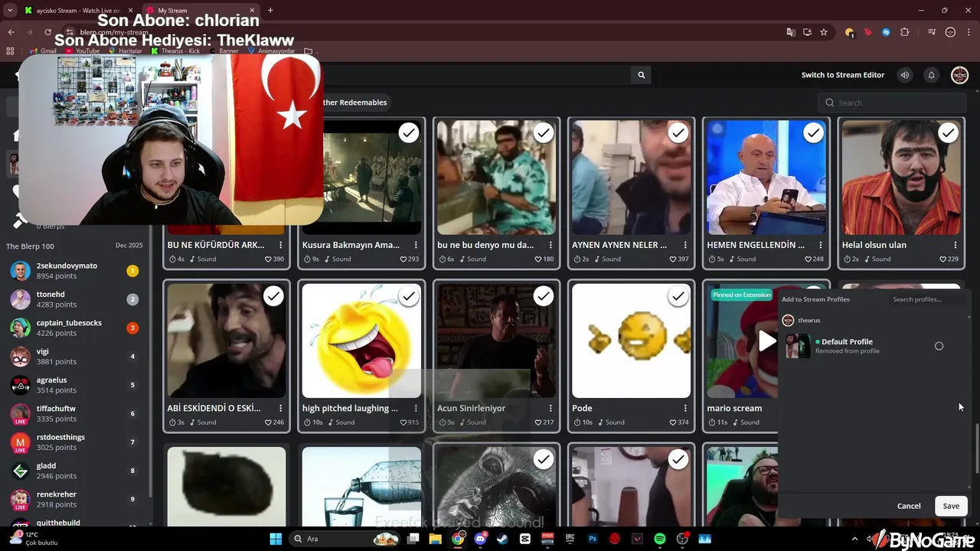Open Spotify from the taskbar
The width and height of the screenshot is (980, 551).
(x=659, y=539)
